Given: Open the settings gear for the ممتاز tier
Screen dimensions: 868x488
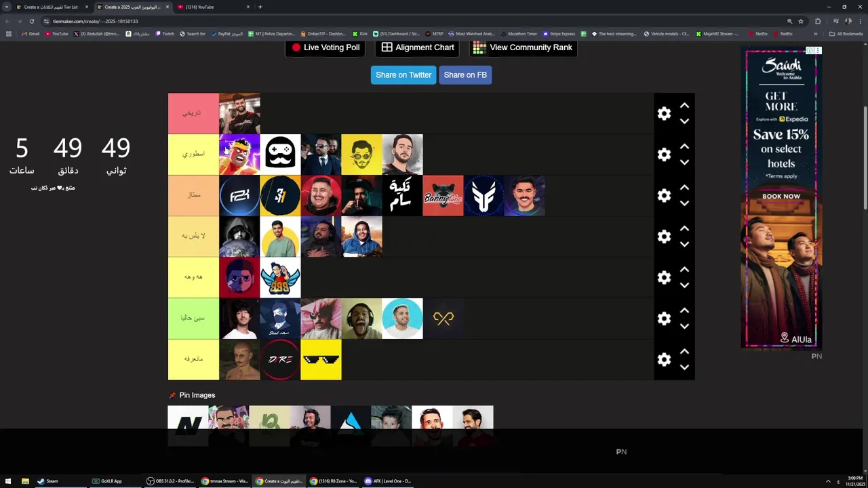Looking at the screenshot, I should click(664, 195).
